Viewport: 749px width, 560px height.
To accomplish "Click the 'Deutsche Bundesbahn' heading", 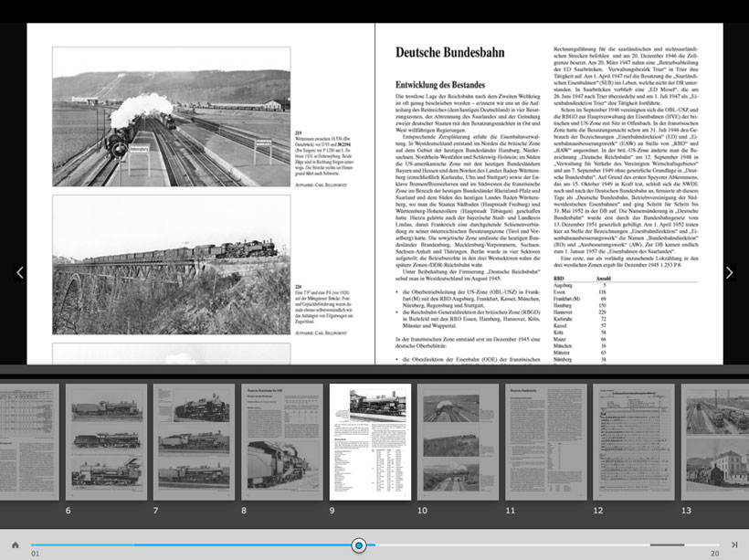I will (x=450, y=52).
